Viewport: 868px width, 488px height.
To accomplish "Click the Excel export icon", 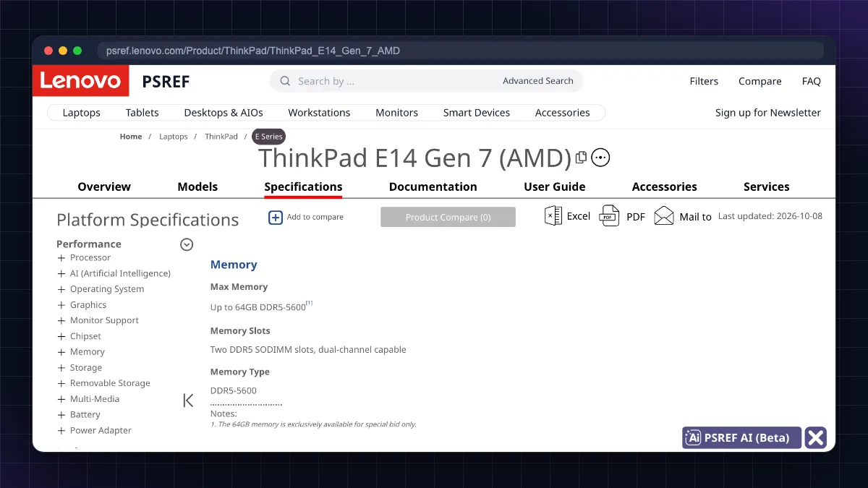I will click(553, 215).
